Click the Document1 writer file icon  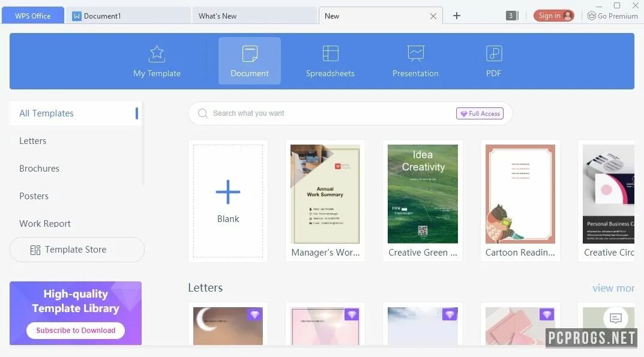tap(76, 16)
